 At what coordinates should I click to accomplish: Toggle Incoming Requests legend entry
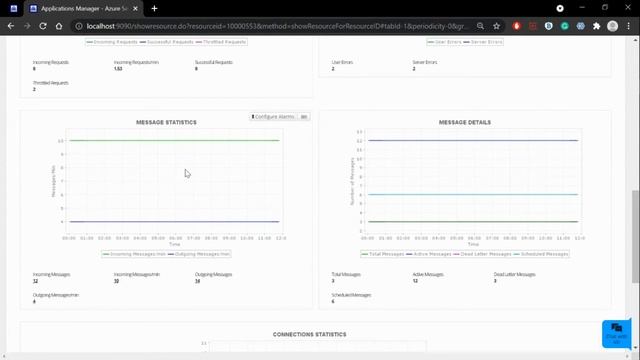(x=112, y=42)
